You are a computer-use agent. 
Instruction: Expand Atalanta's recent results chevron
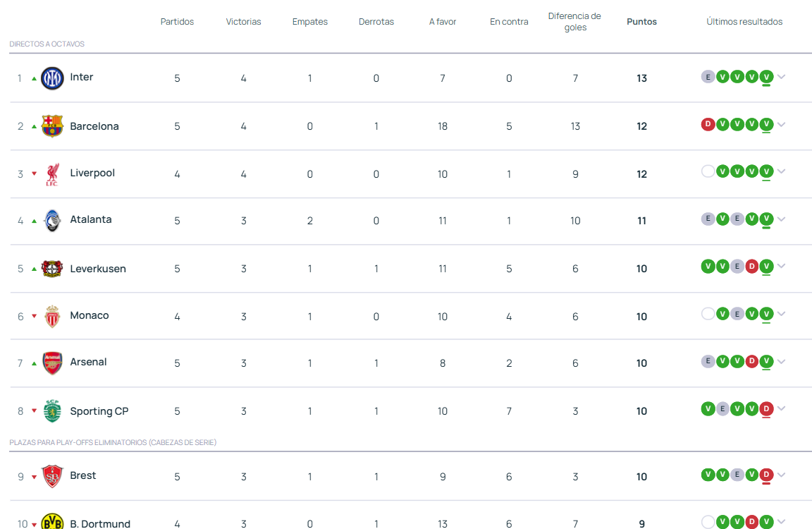pos(781,219)
